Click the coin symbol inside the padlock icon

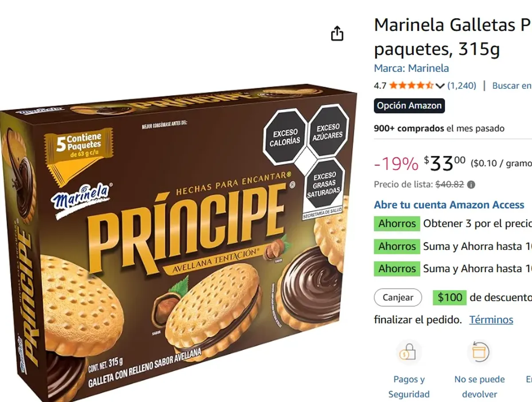(x=404, y=355)
